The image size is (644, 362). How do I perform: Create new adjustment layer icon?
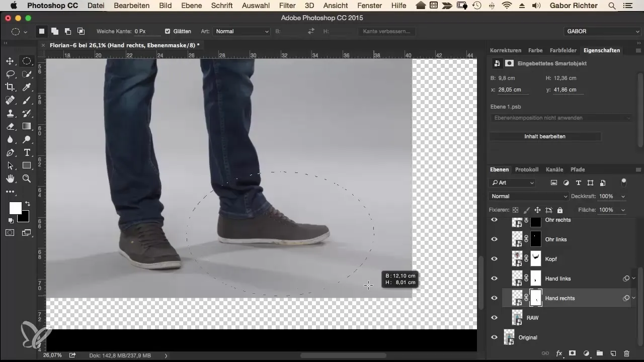click(586, 353)
